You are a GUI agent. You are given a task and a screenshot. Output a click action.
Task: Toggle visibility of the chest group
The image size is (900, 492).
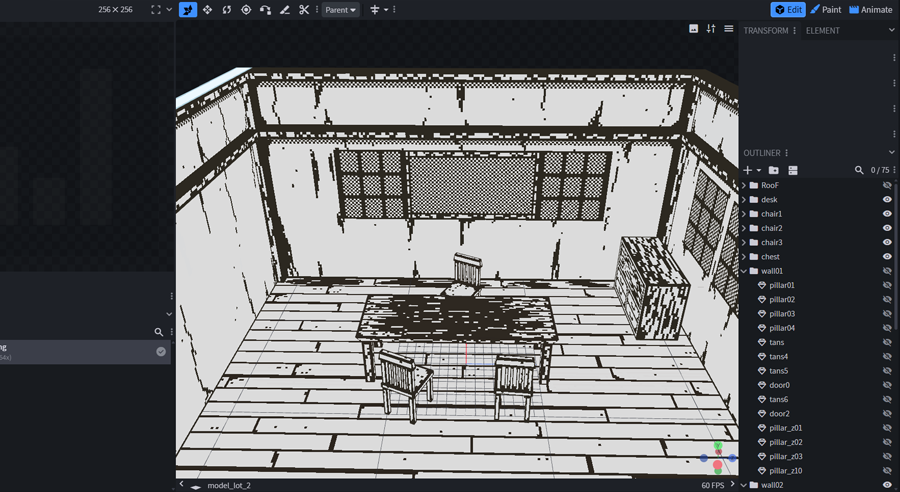(887, 257)
